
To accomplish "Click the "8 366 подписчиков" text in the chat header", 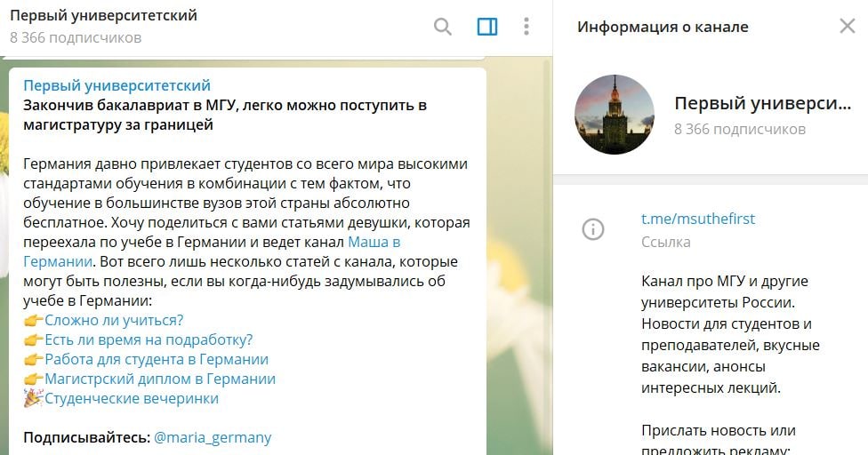I will 76,37.
